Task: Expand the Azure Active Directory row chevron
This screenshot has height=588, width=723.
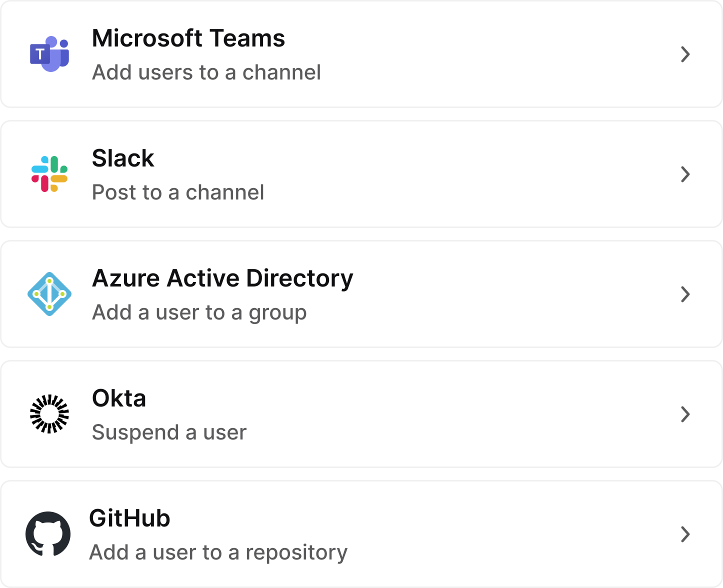Action: [685, 294]
